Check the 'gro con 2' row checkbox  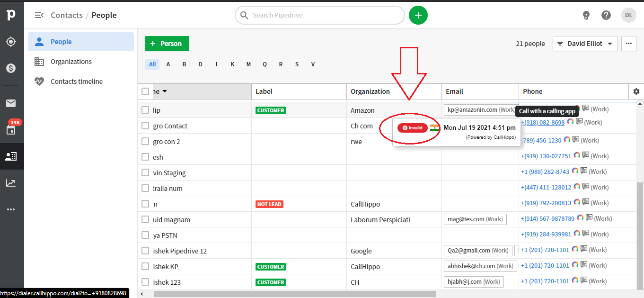(x=145, y=141)
